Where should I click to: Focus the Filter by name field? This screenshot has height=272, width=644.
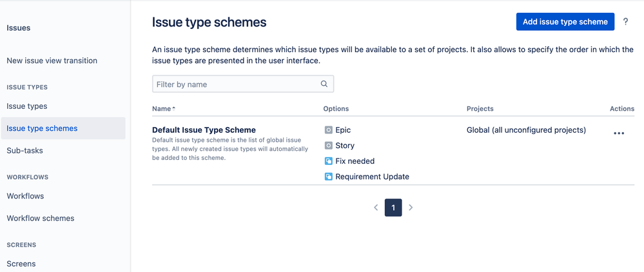coord(243,84)
